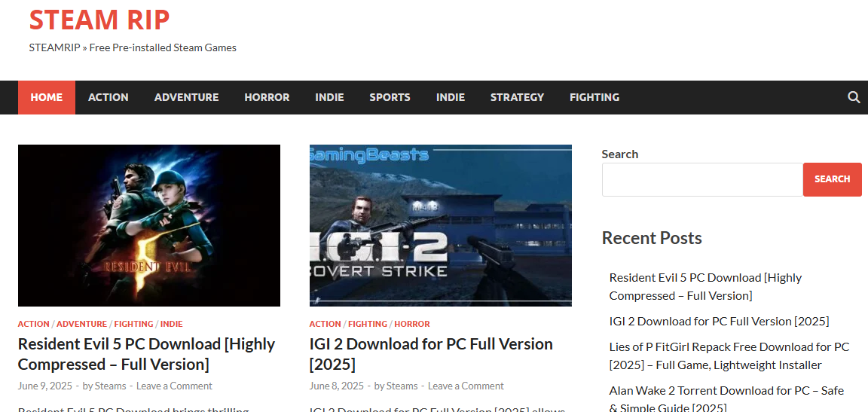Click the STEAMRIP tagline under the title
Viewport: 868px width, 412px height.
click(x=133, y=47)
